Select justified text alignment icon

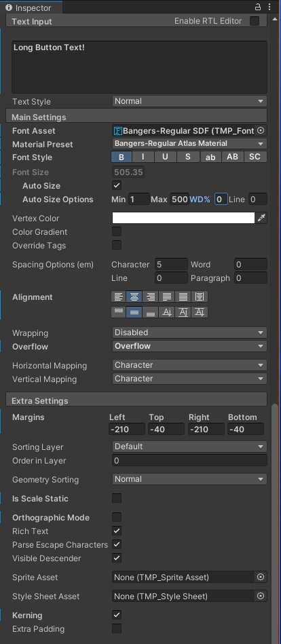[x=167, y=297]
